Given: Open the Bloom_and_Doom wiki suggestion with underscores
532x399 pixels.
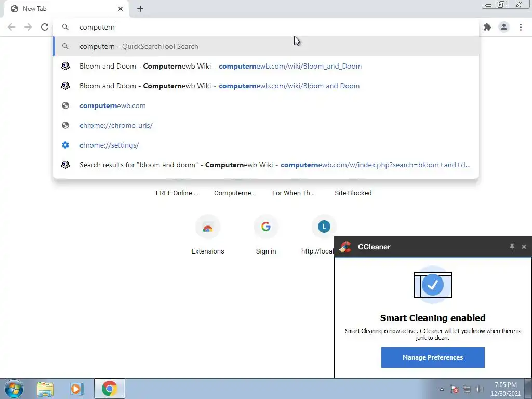Looking at the screenshot, I should click(266, 66).
